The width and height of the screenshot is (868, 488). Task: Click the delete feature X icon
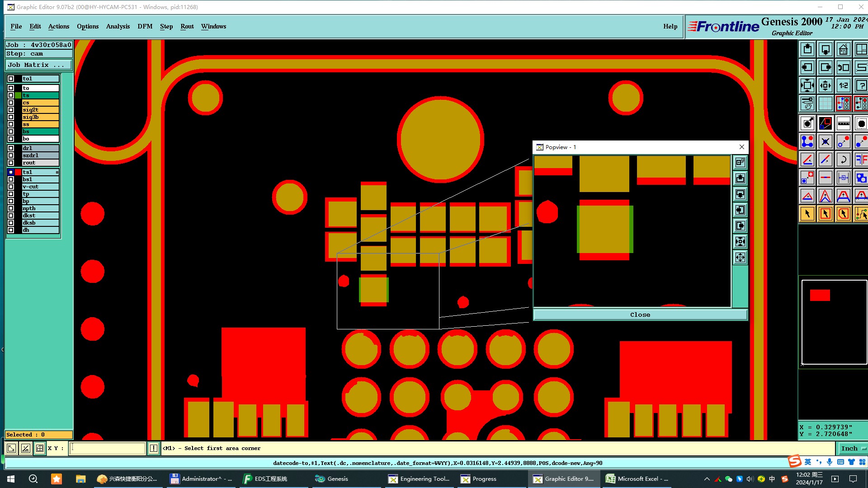point(825,141)
